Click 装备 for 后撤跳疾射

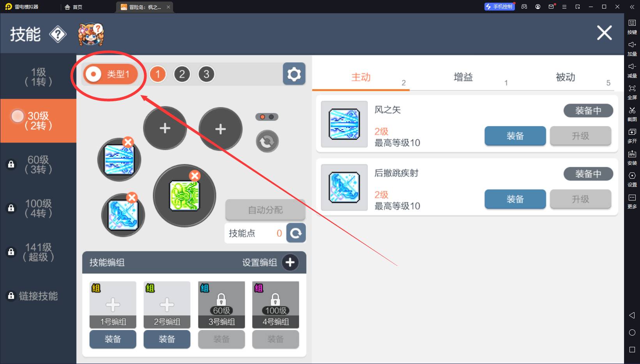[x=515, y=199]
